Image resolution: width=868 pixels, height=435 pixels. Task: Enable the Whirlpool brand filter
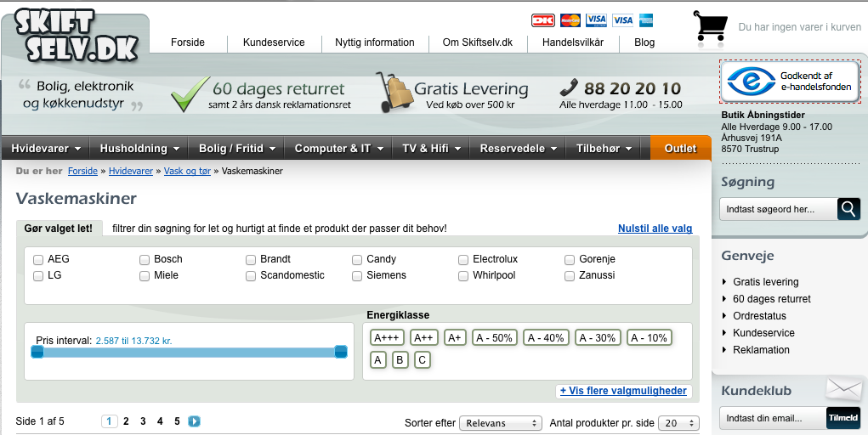click(x=463, y=275)
